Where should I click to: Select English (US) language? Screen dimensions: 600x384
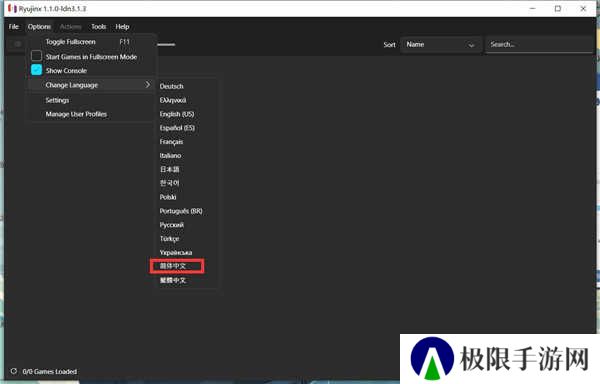point(177,114)
